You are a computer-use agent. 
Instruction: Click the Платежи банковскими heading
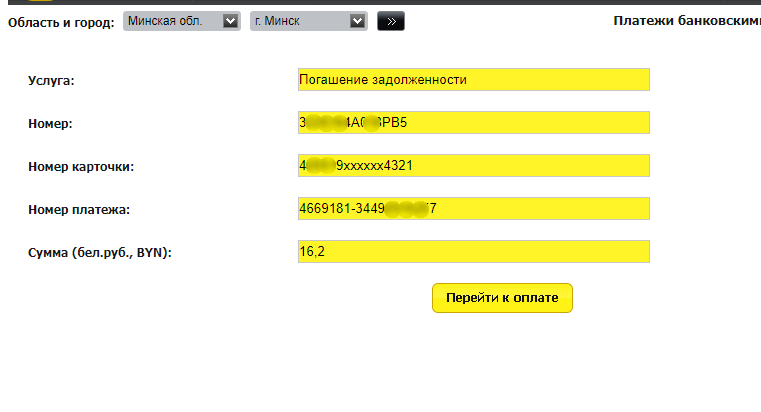tap(687, 21)
